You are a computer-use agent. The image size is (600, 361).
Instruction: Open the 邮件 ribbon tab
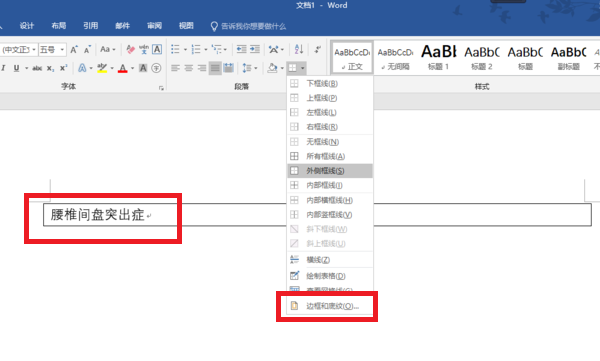[x=122, y=26]
